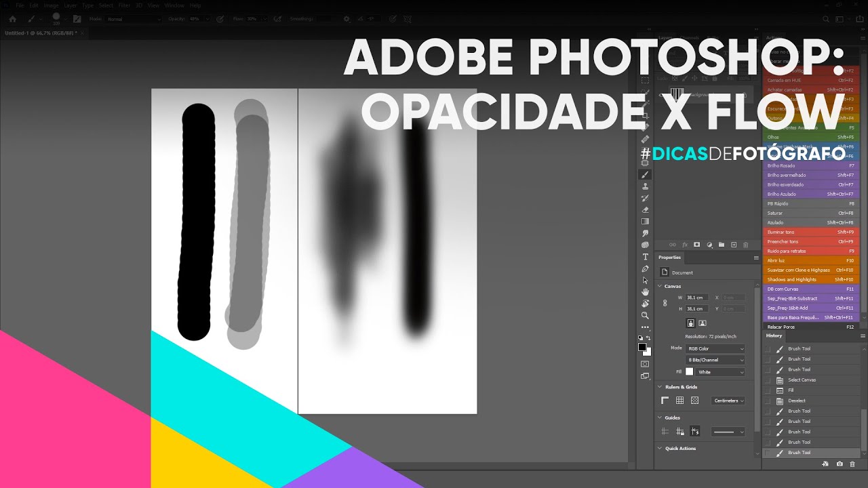The image size is (868, 488).
Task: Toggle the smart guides icon
Action: [695, 431]
